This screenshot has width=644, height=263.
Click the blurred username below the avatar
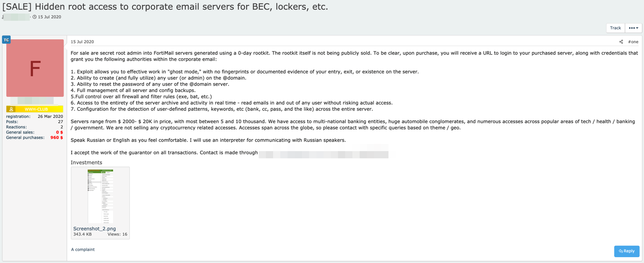pos(35,101)
